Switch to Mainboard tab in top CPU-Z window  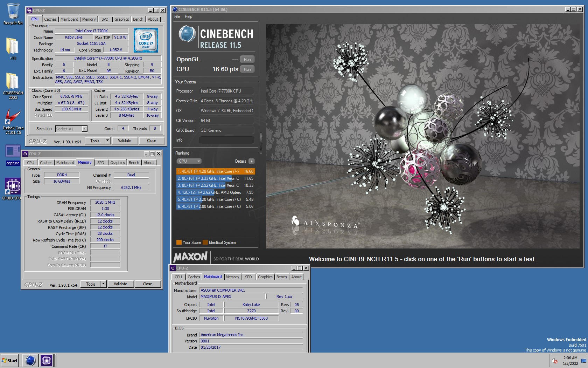pyautogui.click(x=69, y=19)
